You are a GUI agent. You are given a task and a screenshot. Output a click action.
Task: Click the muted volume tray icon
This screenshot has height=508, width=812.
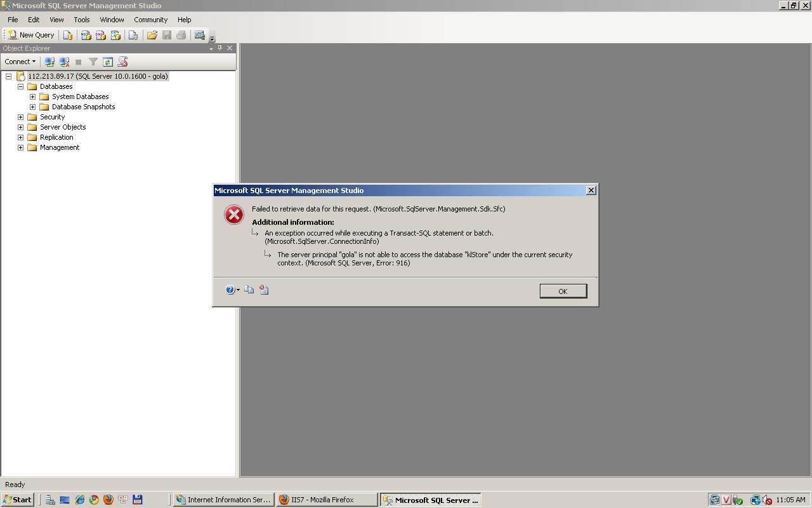766,500
